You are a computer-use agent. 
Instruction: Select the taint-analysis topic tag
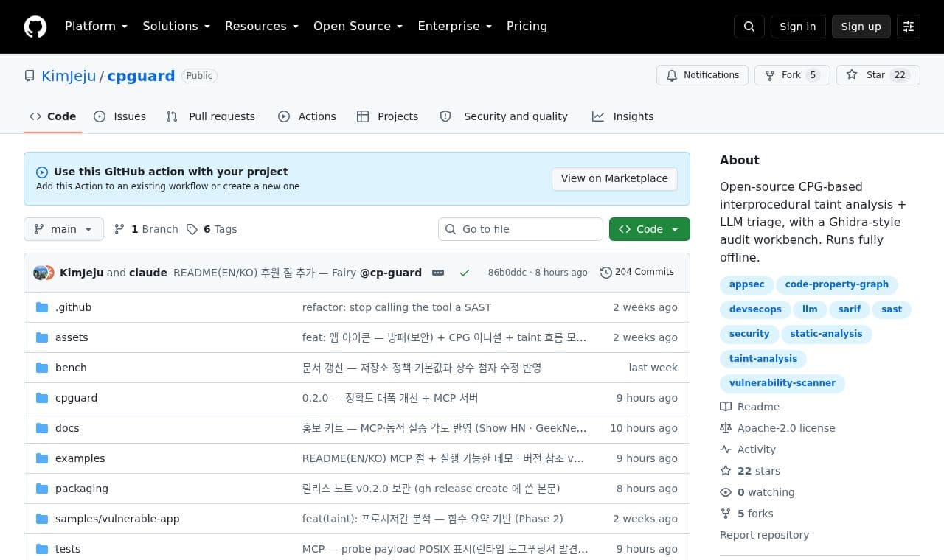click(x=763, y=359)
